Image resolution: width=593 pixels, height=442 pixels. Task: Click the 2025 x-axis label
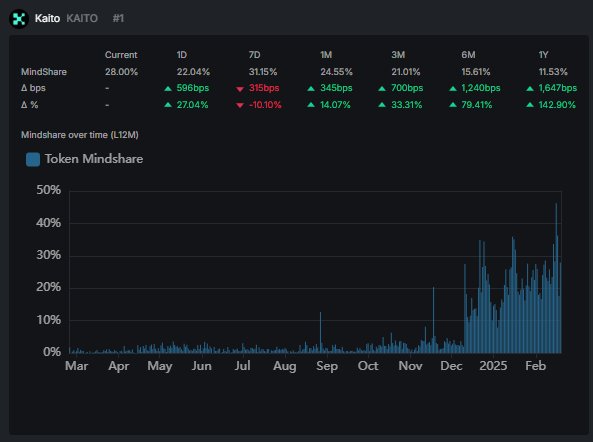click(493, 366)
